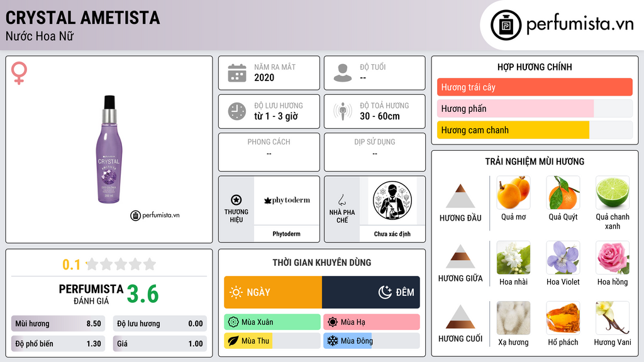This screenshot has width=644, height=362.
Task: Click the green 3.6 Perfumista rating
Action: click(143, 294)
